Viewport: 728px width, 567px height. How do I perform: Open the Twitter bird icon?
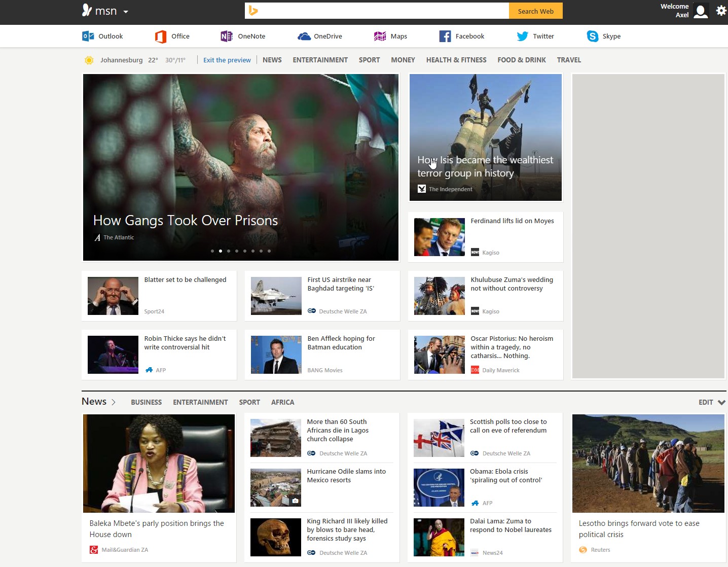[x=522, y=36]
